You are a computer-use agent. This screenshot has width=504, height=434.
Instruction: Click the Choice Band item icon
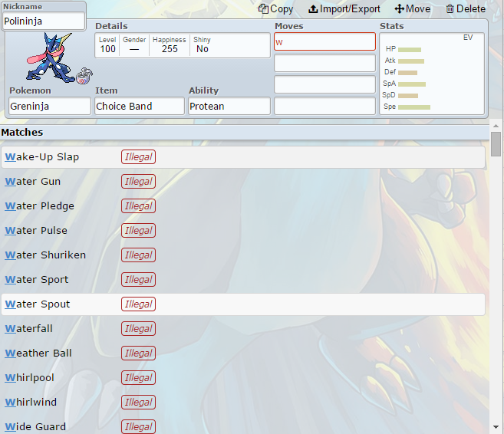[84, 76]
